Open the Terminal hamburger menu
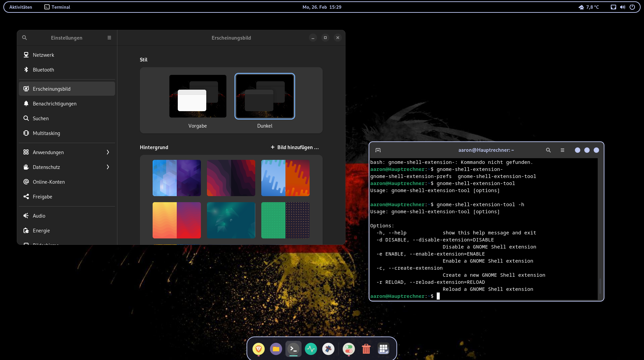This screenshot has width=644, height=360. [x=562, y=150]
